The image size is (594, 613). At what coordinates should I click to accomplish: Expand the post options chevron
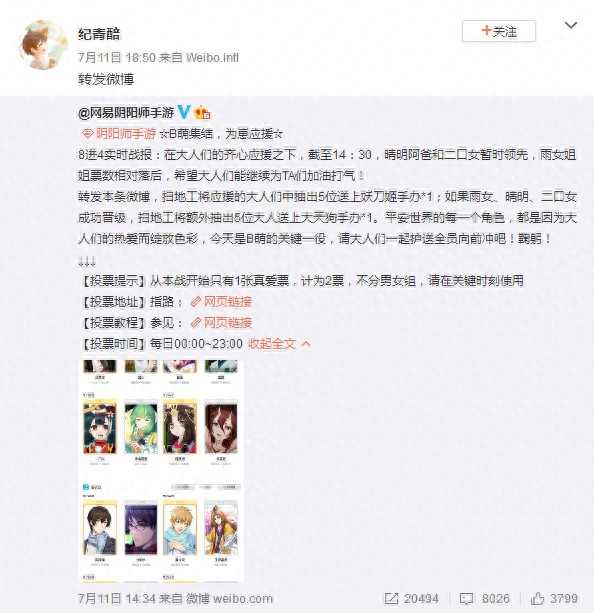571,26
